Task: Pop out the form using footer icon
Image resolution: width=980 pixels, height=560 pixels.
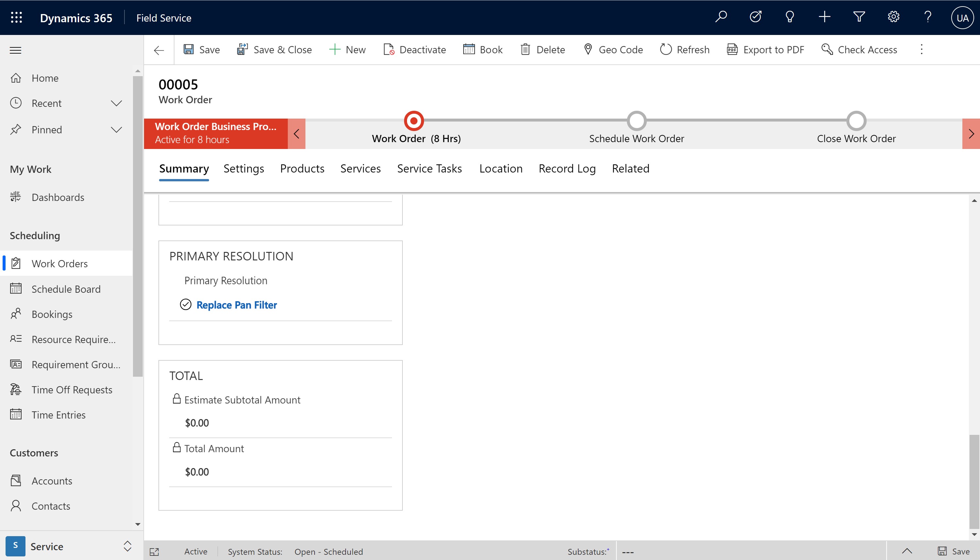Action: (x=154, y=552)
